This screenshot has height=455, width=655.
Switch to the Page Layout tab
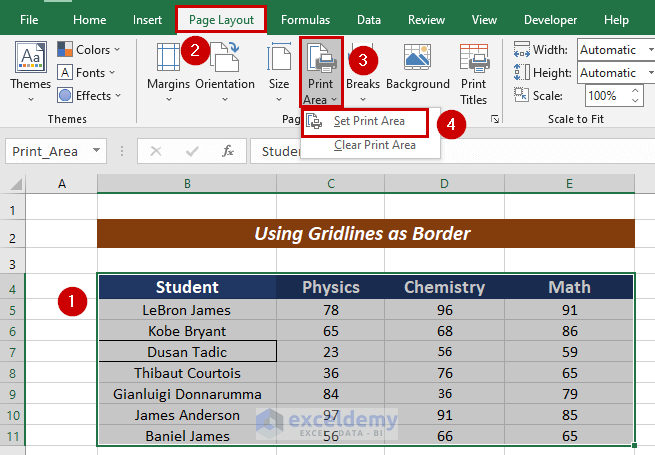(221, 20)
